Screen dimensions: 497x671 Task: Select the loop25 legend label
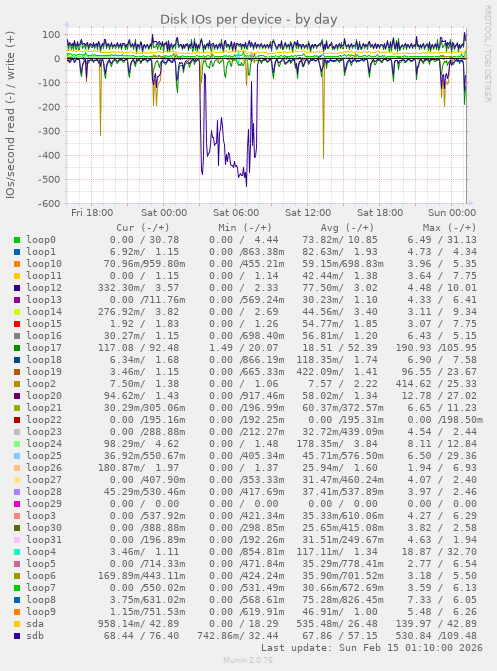click(44, 455)
